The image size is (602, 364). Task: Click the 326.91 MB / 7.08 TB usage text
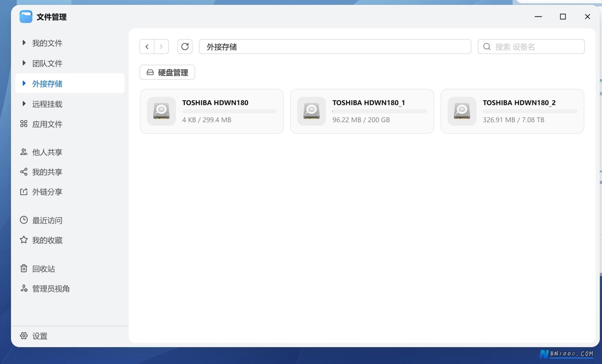tap(514, 120)
